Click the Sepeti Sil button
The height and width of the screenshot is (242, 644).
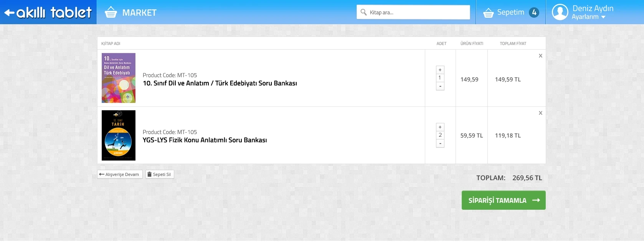coord(160,174)
